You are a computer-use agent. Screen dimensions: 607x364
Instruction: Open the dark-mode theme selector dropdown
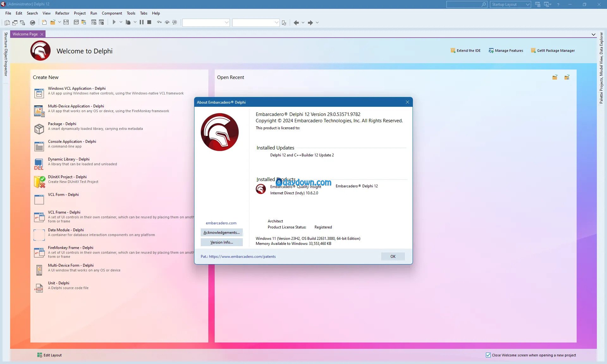(x=548, y=4)
